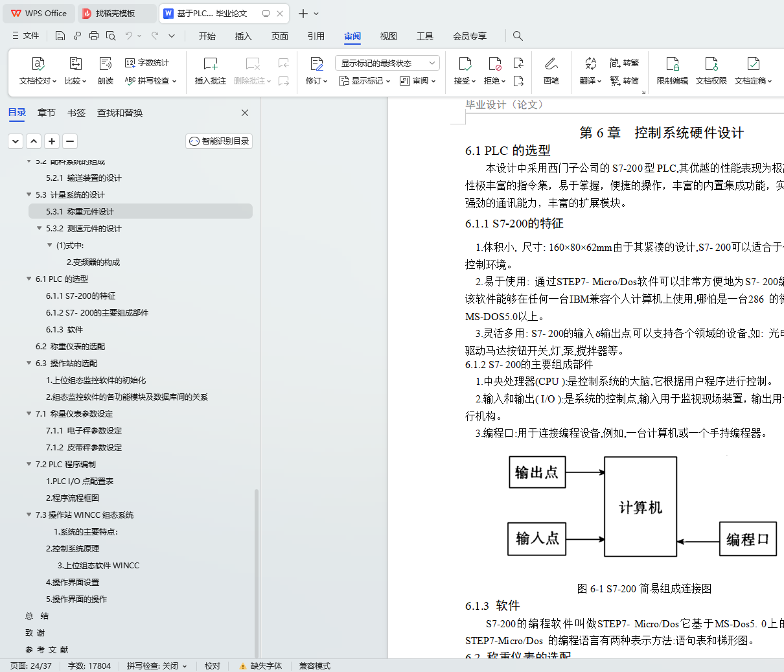This screenshot has width=784, height=672.
Task: Collapse the 5.3 计量系统的设计 outline node
Action: [29, 194]
